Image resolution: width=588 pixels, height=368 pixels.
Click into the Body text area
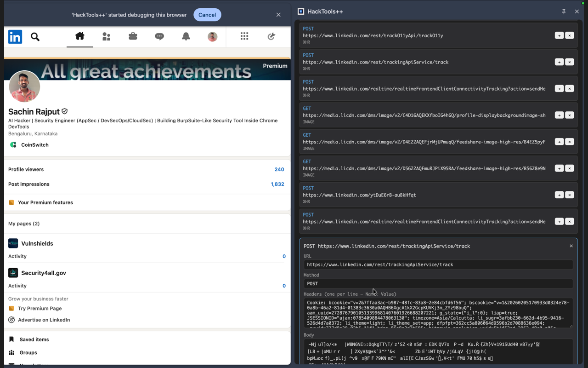tap(438, 352)
